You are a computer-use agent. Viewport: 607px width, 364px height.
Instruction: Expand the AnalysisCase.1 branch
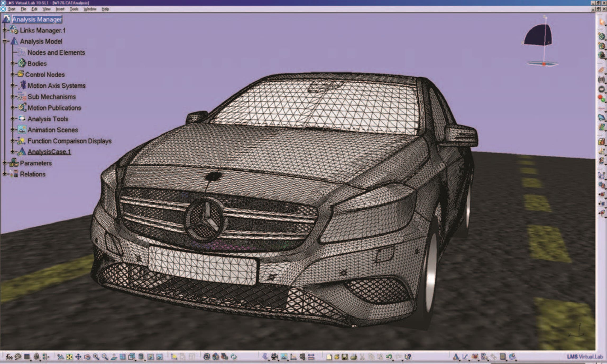[x=12, y=152]
